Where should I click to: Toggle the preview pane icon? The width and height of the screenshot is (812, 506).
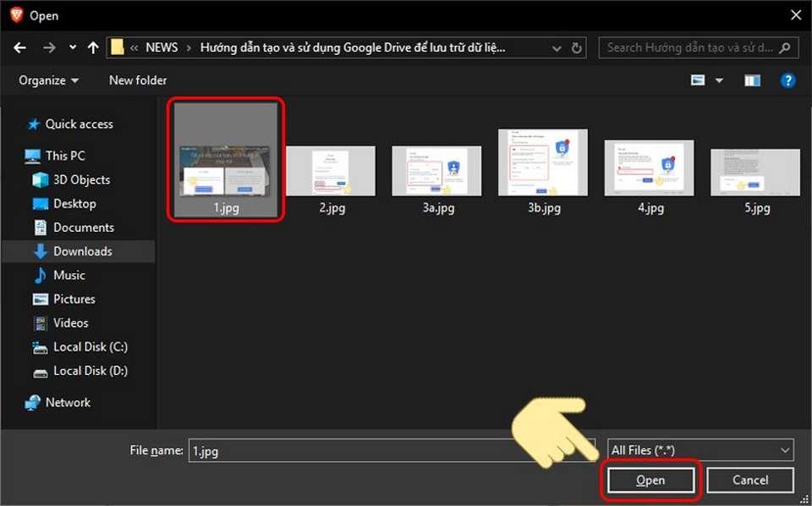click(x=752, y=80)
